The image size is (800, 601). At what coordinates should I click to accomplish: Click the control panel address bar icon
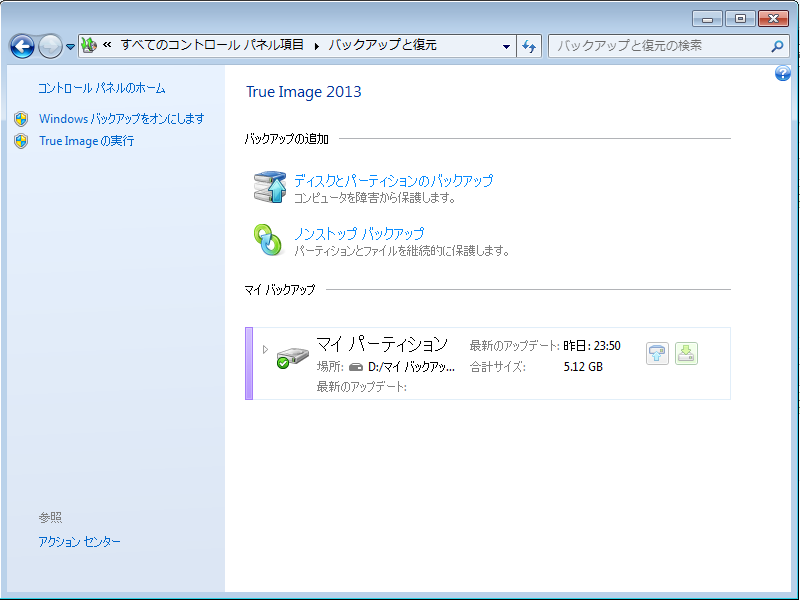point(89,45)
